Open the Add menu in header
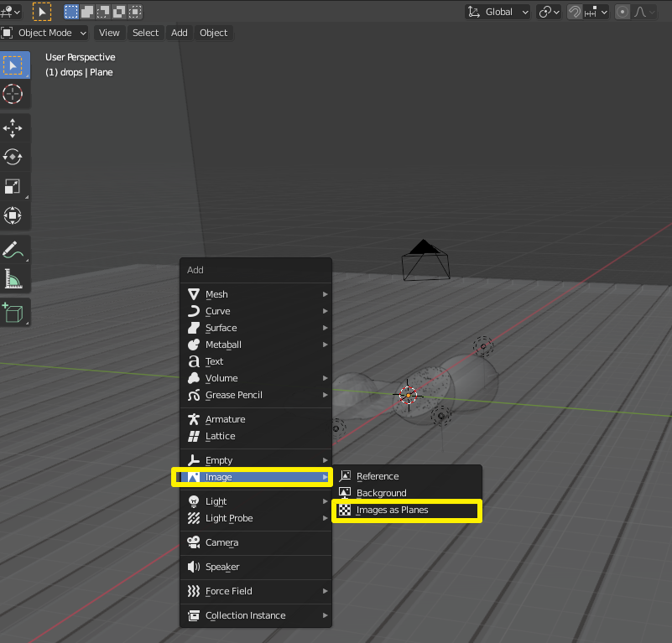The height and width of the screenshot is (643, 672). point(180,33)
